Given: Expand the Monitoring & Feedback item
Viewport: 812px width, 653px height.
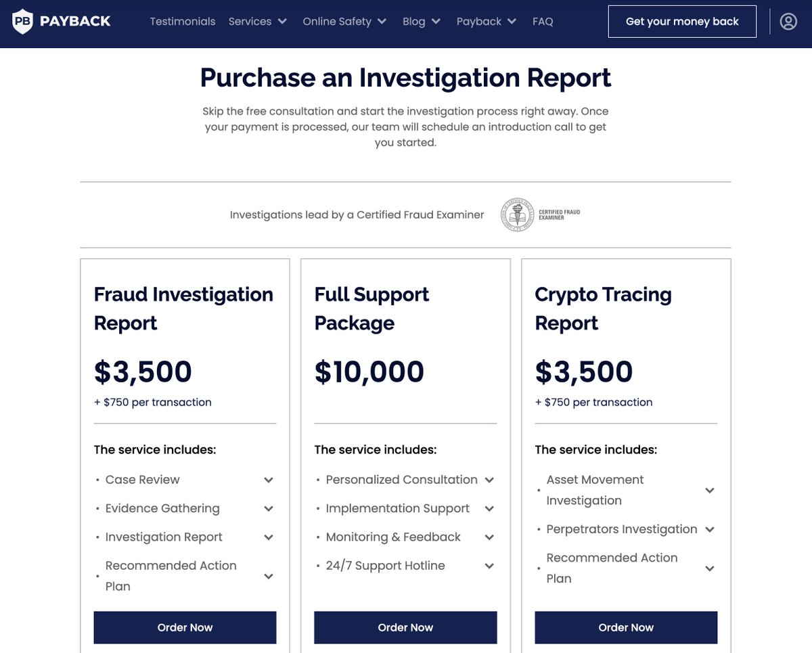Looking at the screenshot, I should (x=405, y=537).
